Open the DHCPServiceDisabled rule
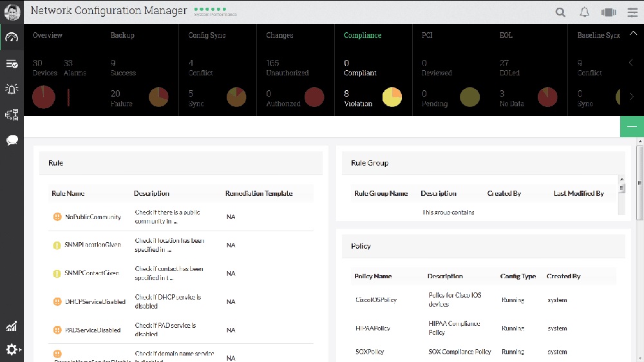The height and width of the screenshot is (362, 644). coord(95,301)
